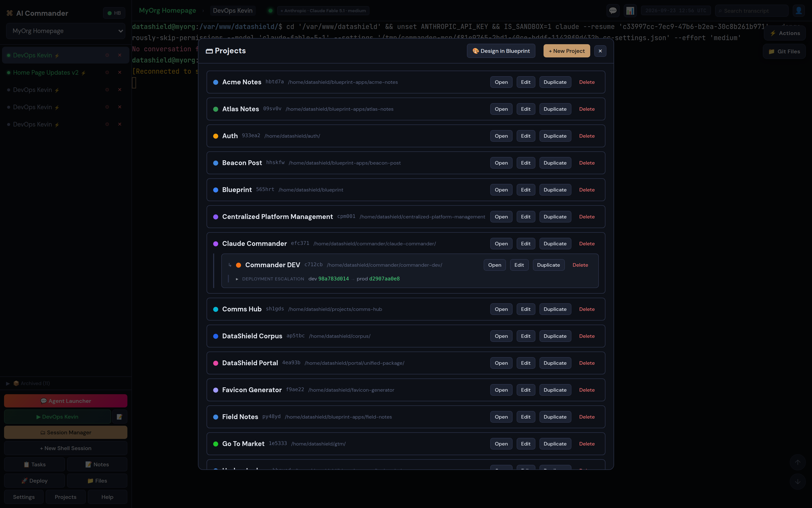Viewport: 812px width, 508px height.
Task: Open Actions menu in terminal window
Action: coord(785,33)
